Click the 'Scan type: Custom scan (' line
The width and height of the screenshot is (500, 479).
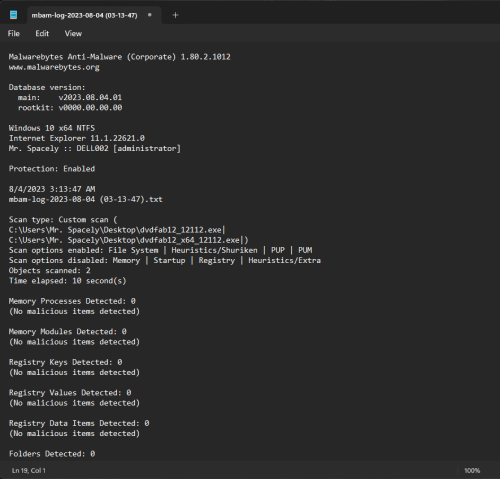click(x=63, y=220)
